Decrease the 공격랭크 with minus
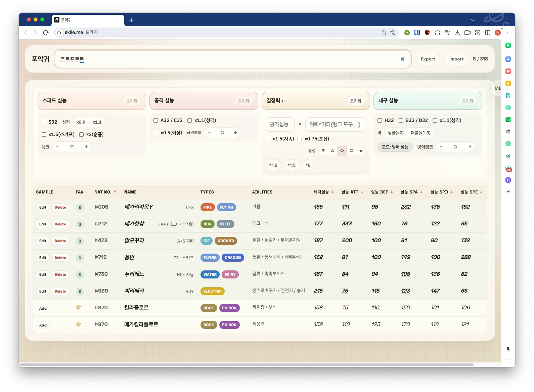Viewport: 534px width, 392px height. (209, 133)
